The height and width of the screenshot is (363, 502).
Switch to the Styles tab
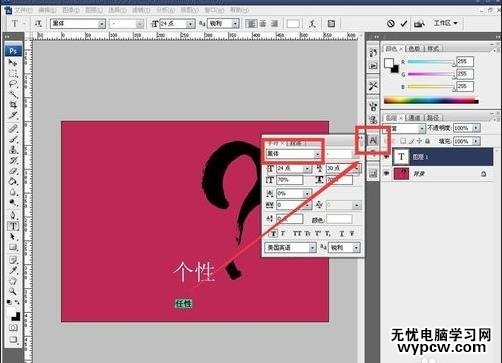click(x=433, y=49)
